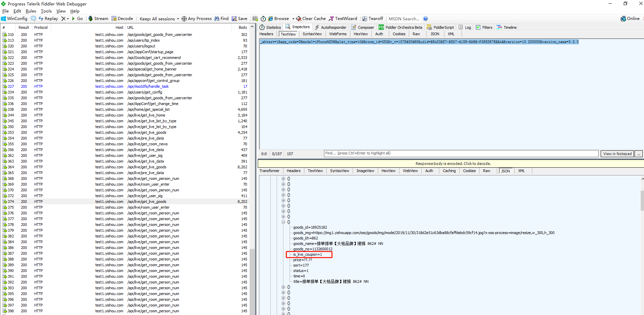This screenshot has height=315, width=644.
Task: Open the File menu
Action: pos(5,11)
